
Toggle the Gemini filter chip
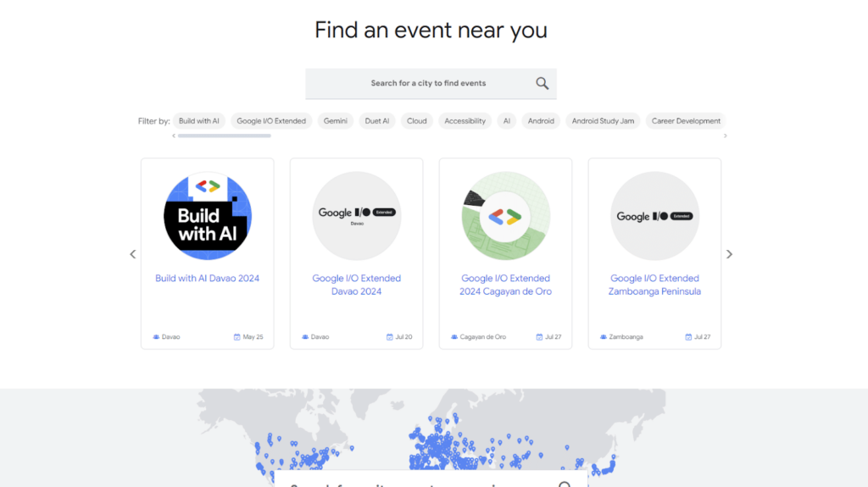[x=336, y=120]
